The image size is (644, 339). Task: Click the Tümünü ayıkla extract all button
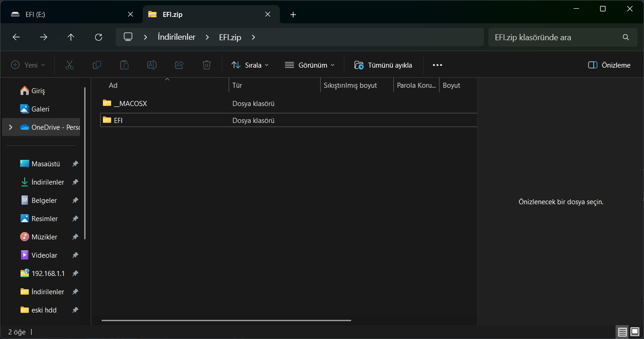pos(383,65)
